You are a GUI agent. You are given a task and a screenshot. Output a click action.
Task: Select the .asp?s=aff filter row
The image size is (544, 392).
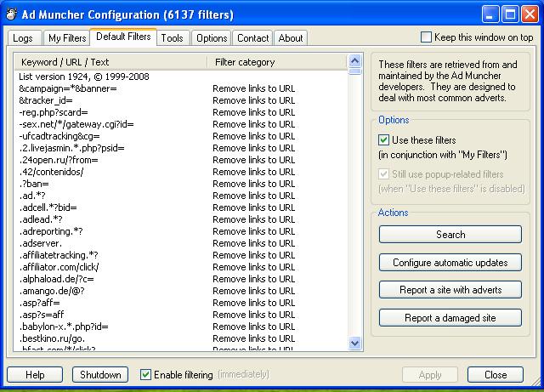180,315
